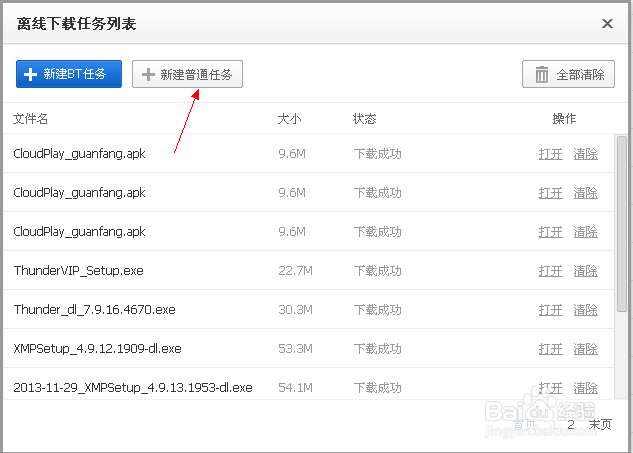Screen dimensions: 633x453
Task: Click the 大小 column header
Action: point(289,119)
